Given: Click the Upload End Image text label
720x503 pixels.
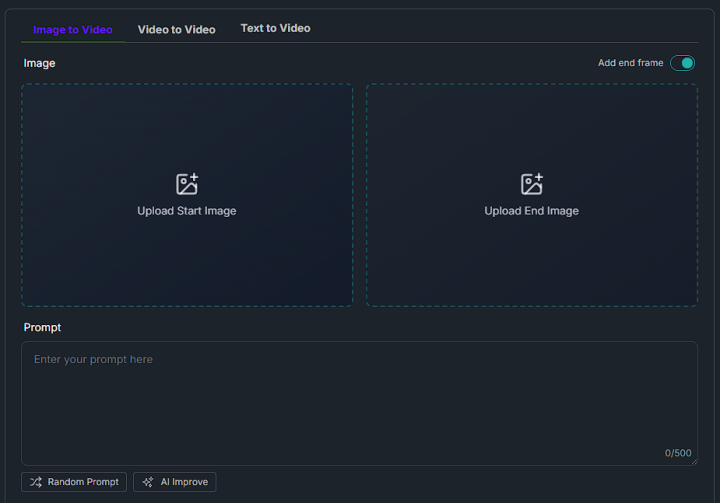Looking at the screenshot, I should pos(532,211).
